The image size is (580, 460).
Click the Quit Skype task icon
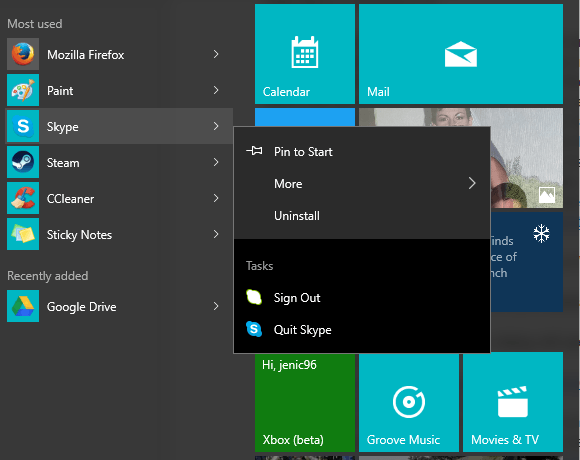(x=254, y=329)
